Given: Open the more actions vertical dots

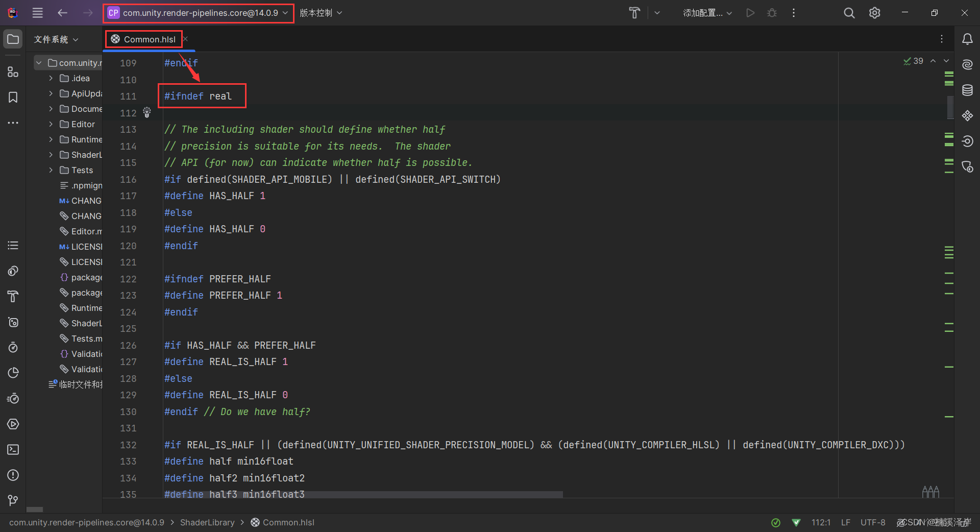Looking at the screenshot, I should pyautogui.click(x=794, y=13).
